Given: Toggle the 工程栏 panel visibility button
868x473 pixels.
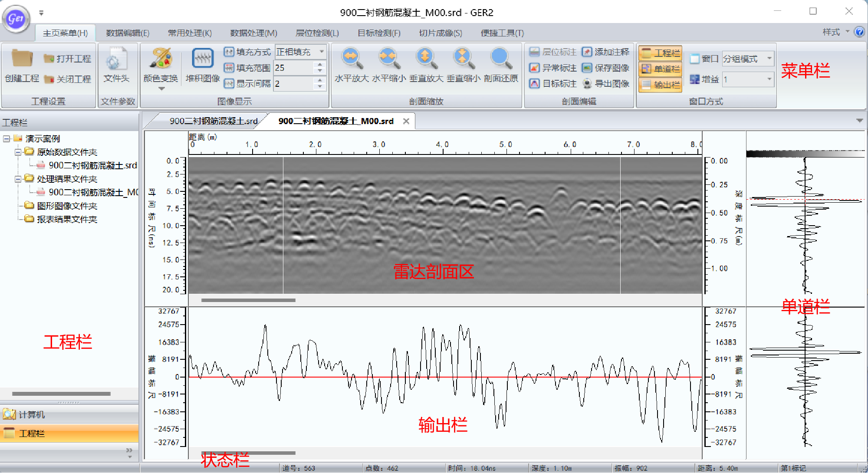Looking at the screenshot, I should (x=660, y=53).
